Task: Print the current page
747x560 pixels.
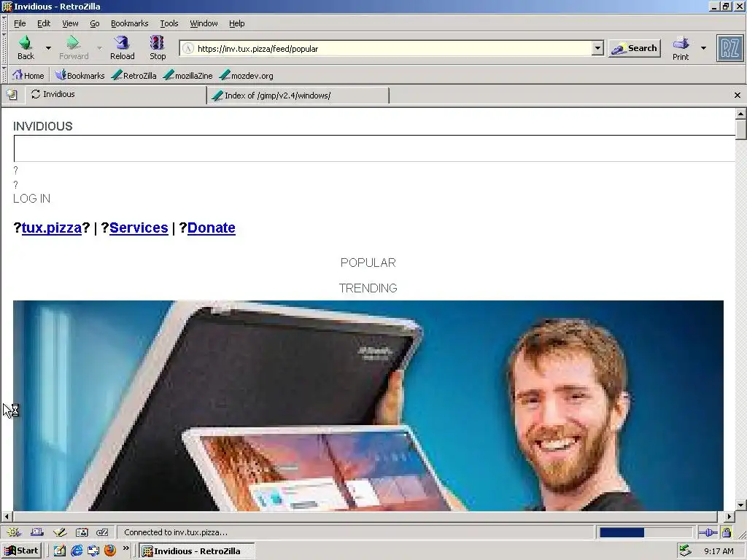Action: [681, 48]
